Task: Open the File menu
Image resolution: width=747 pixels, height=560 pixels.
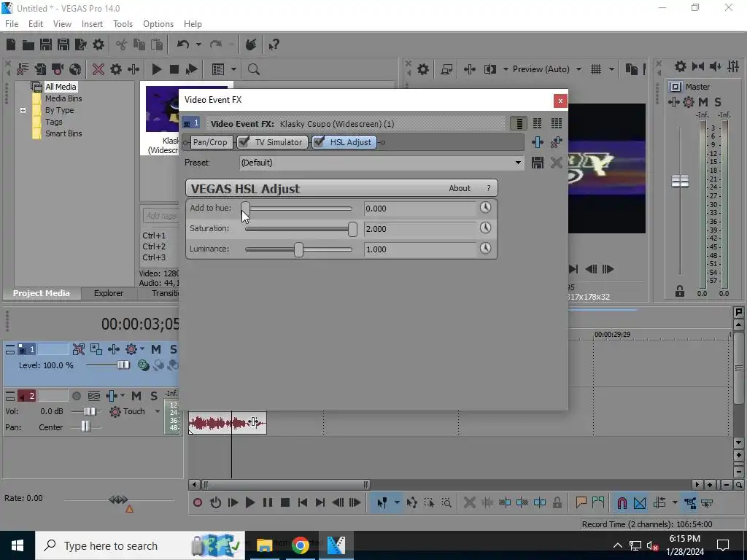Action: click(x=12, y=24)
